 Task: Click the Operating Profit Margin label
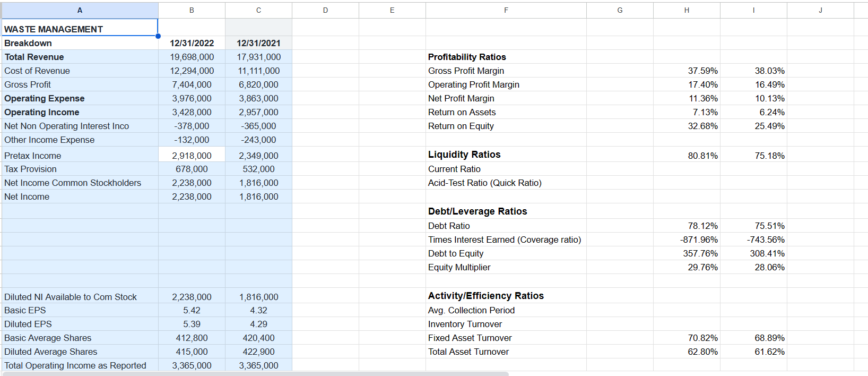coord(474,84)
